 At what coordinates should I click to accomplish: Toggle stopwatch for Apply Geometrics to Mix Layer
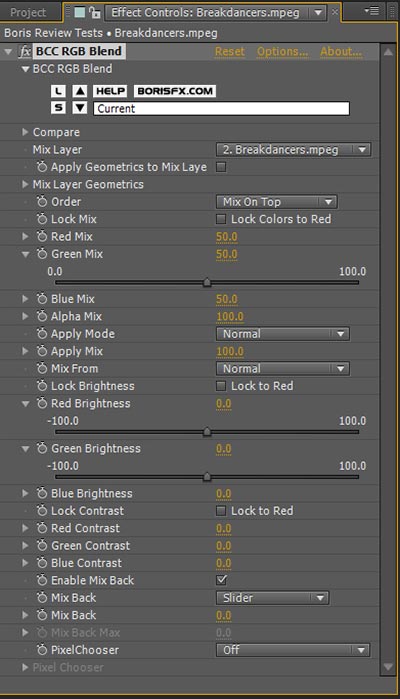(x=42, y=167)
